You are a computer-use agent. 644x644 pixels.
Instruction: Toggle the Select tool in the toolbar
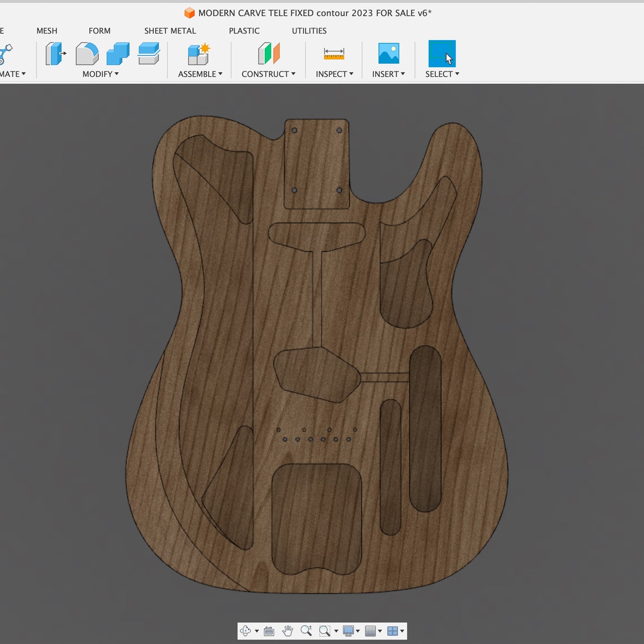pyautogui.click(x=442, y=54)
